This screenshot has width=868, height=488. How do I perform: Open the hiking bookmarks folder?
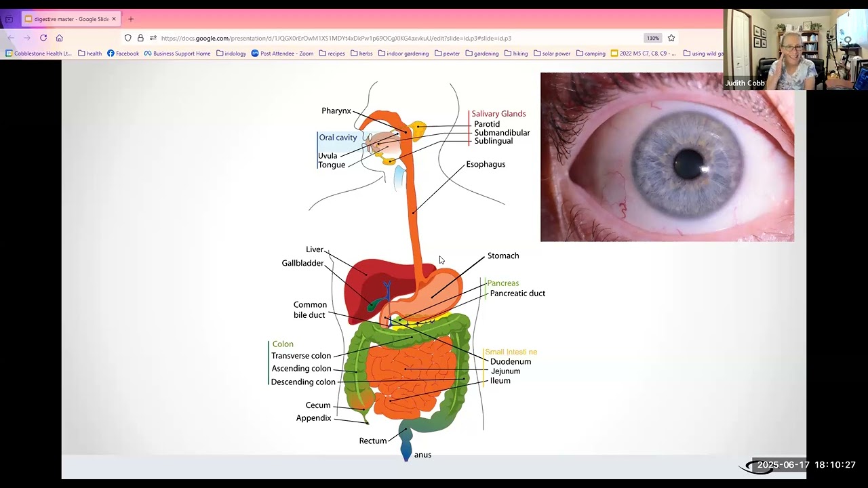[516, 54]
